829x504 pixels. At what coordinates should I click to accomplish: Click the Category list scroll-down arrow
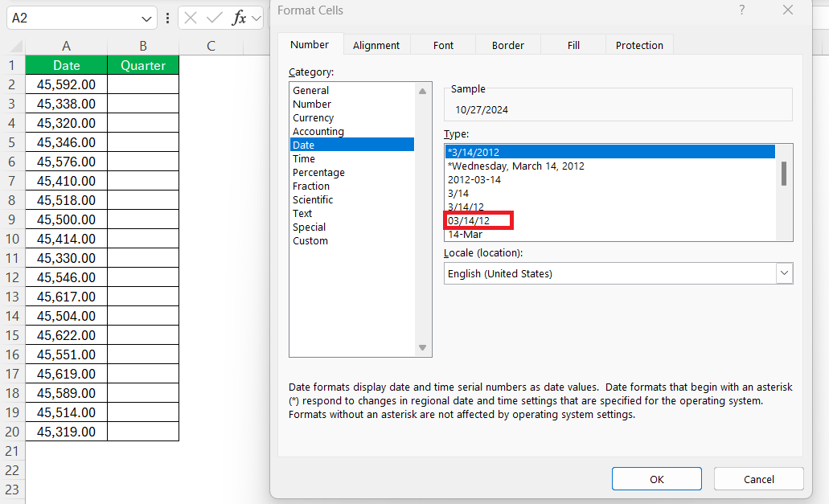(422, 347)
